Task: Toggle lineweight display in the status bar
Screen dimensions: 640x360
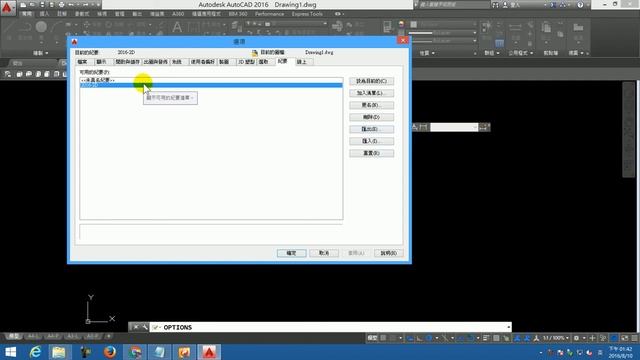Action: [x=486, y=338]
